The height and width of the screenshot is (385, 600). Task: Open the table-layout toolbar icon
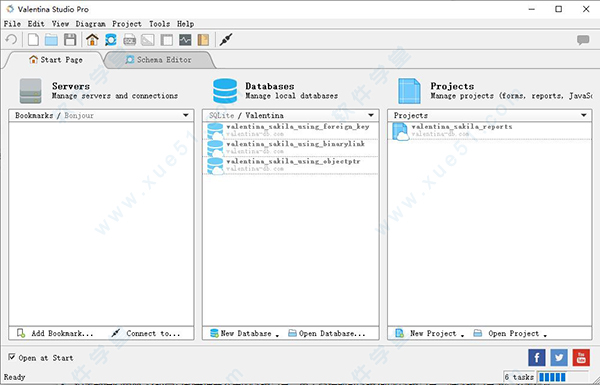click(166, 39)
